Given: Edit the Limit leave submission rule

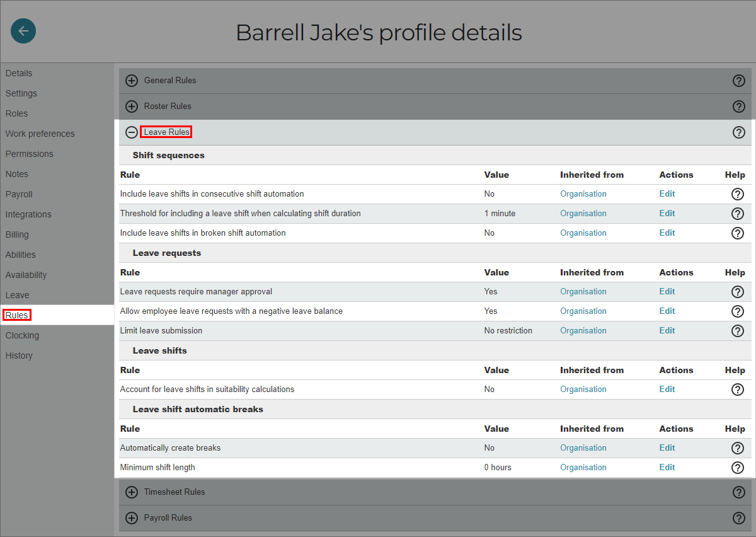Looking at the screenshot, I should 667,331.
